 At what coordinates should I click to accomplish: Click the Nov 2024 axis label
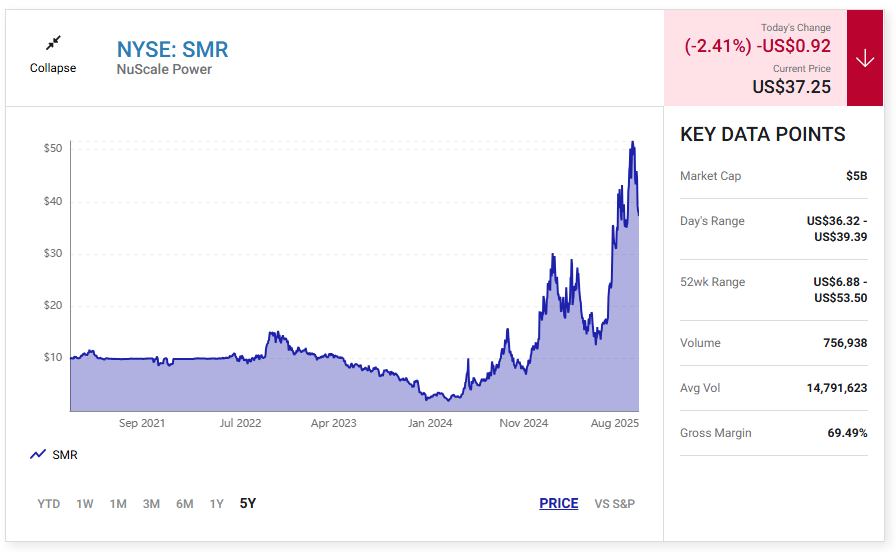click(x=523, y=423)
